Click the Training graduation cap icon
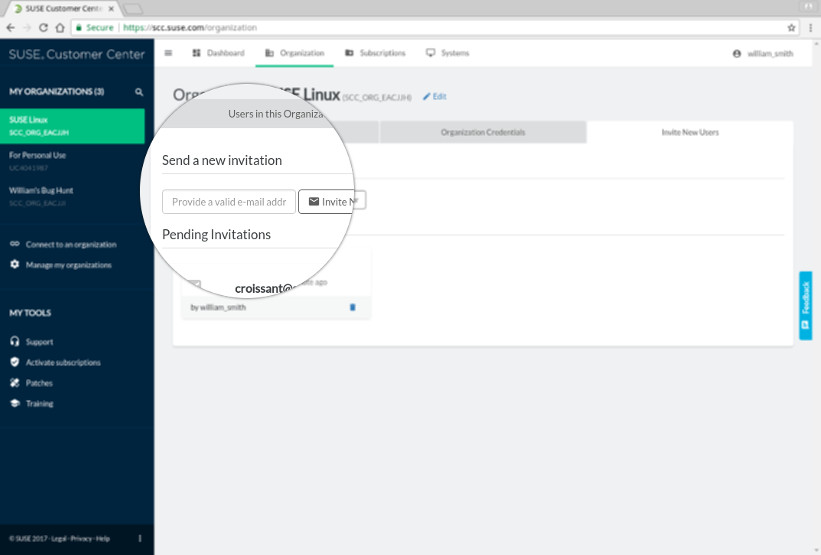Screen dimensions: 821x555 (15, 404)
